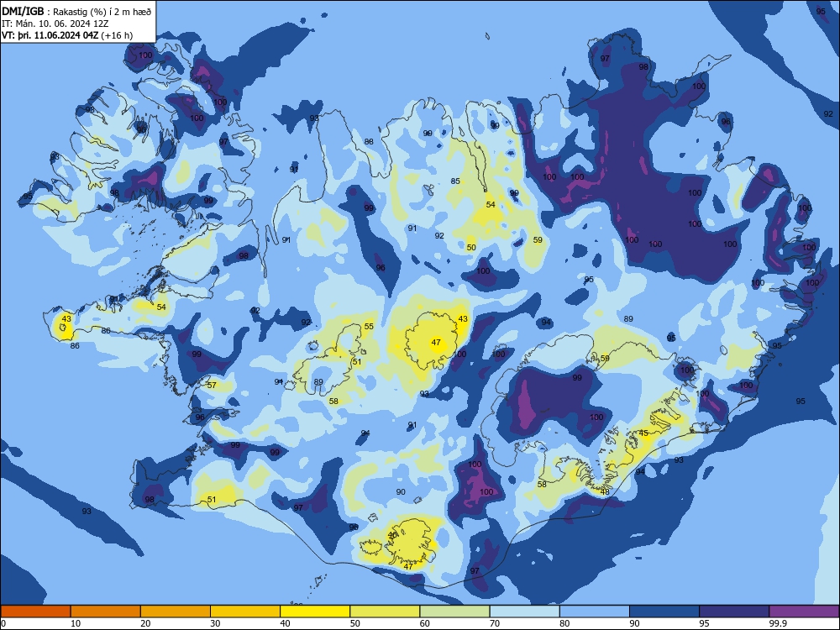Pick the purple above-99.9 legend swatch
840x630 pixels.
[x=804, y=612]
